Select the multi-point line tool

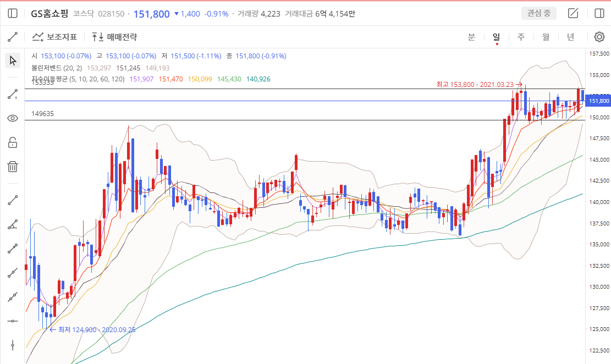tap(13, 297)
